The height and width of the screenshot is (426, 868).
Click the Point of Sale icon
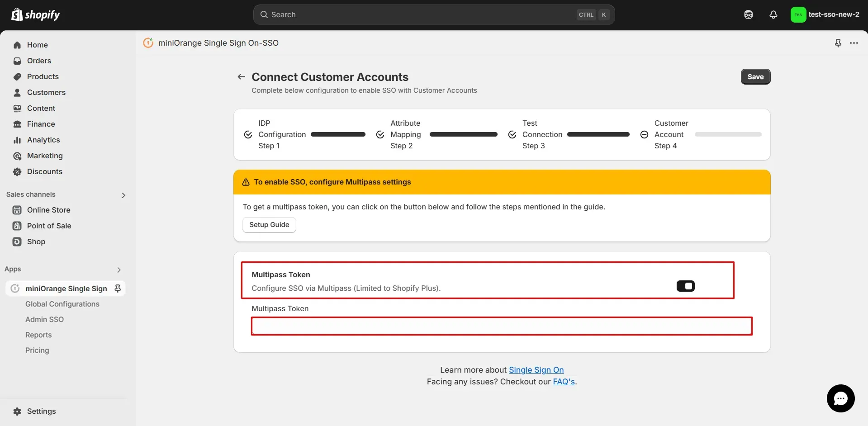(17, 226)
